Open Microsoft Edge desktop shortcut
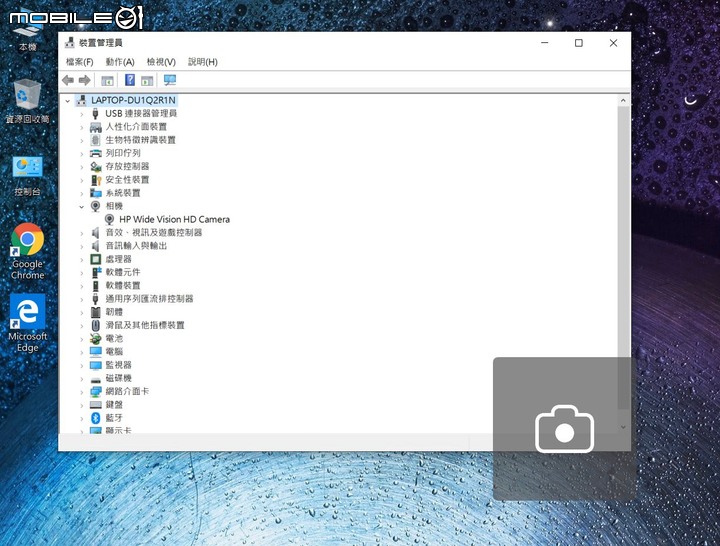Image resolution: width=720 pixels, height=546 pixels. pyautogui.click(x=28, y=323)
